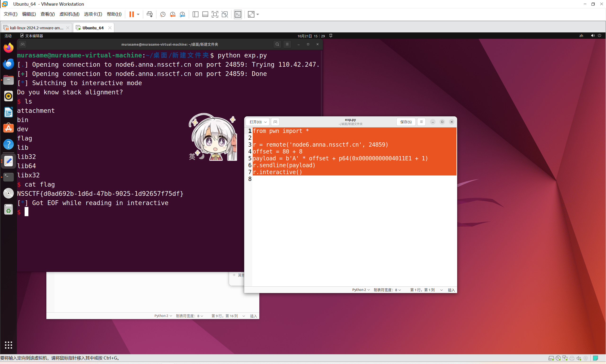Close the kali-linux VM tab
Viewport: 606px width, 364px height.
tap(68, 28)
